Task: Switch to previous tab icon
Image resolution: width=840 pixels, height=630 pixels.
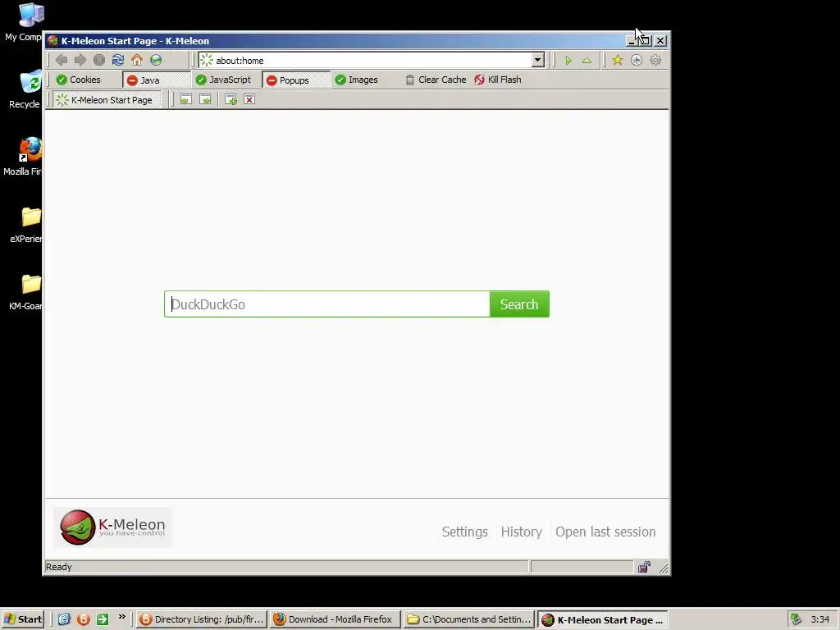Action: coord(186,99)
